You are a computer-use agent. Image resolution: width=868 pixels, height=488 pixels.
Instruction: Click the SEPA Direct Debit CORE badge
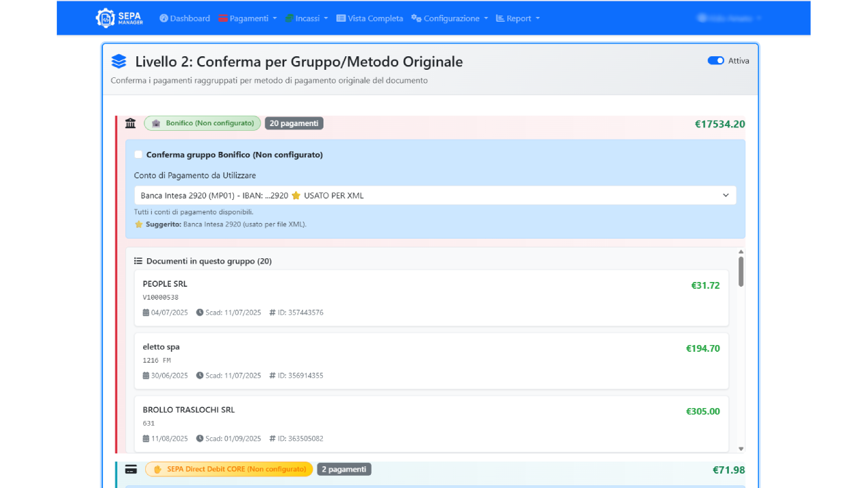229,469
